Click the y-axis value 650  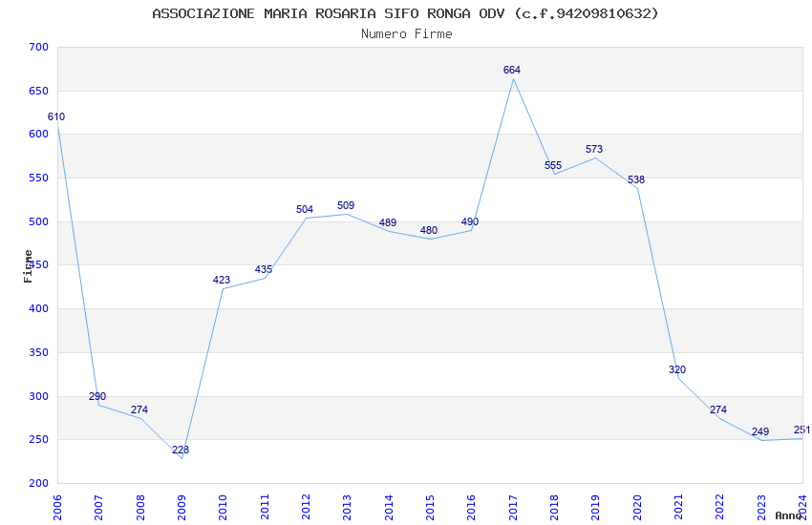pyautogui.click(x=39, y=91)
